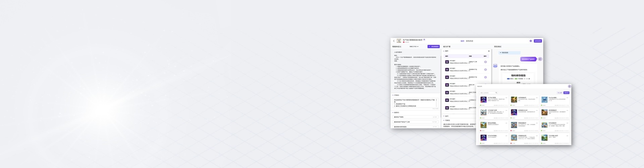Click the robot avatar in the preview chat
Image resolution: width=644 pixels, height=168 pixels.
click(x=495, y=66)
